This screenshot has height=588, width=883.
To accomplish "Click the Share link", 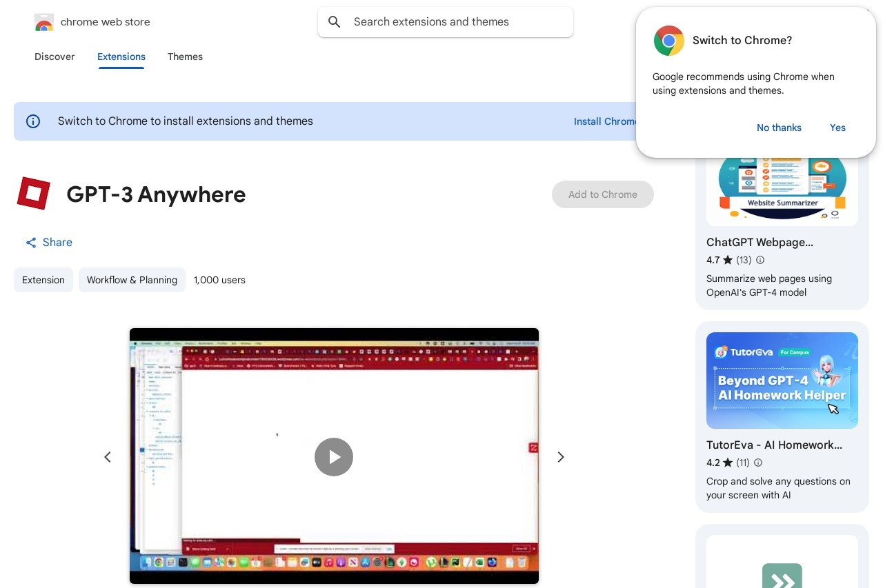I will tap(48, 243).
